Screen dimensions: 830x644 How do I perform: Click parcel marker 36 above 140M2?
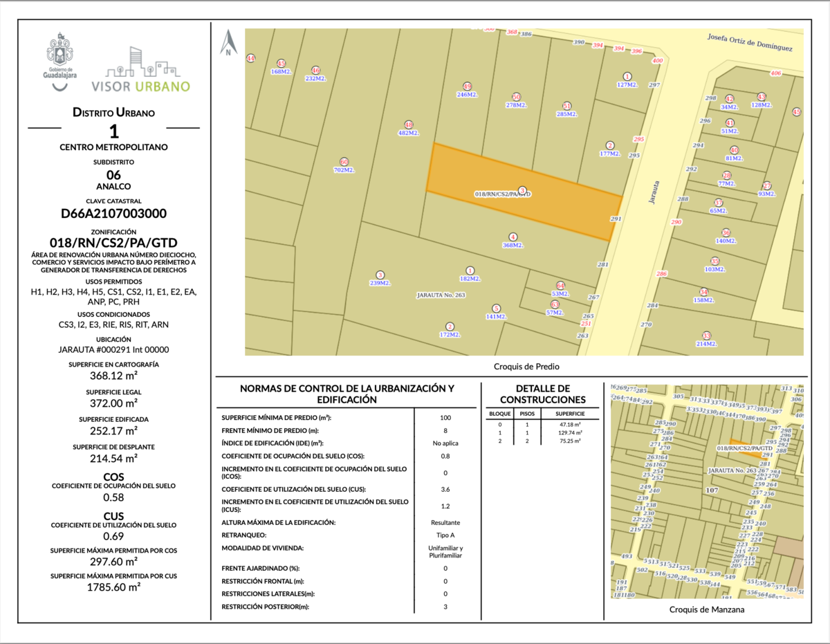click(726, 233)
